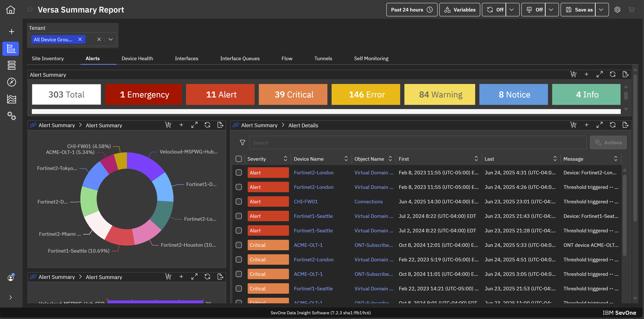Image resolution: width=644 pixels, height=319 pixels.
Task: Switch to the Device Health tab
Action: pyautogui.click(x=137, y=59)
